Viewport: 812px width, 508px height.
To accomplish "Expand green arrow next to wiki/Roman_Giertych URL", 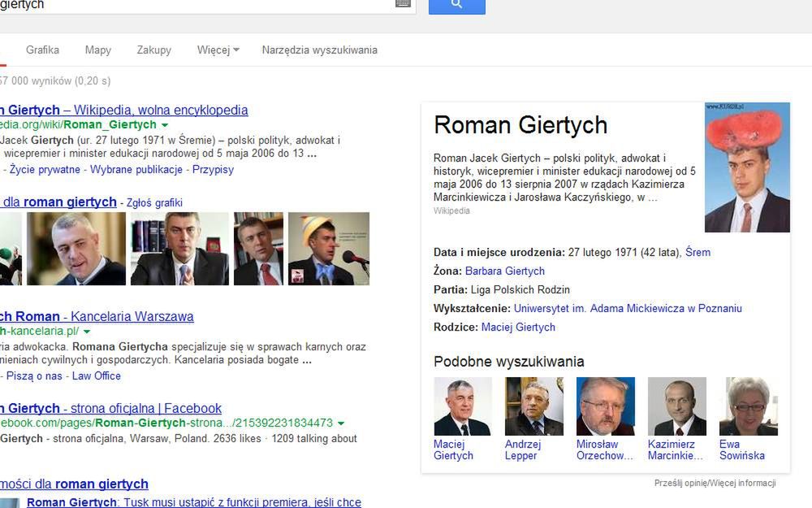I will pos(165,125).
